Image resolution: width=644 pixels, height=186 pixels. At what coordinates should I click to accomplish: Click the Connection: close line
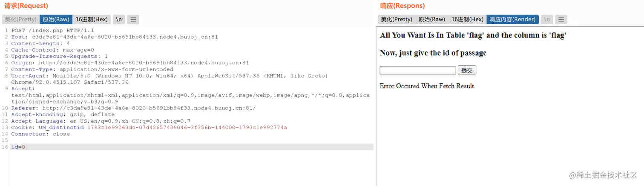pos(40,134)
